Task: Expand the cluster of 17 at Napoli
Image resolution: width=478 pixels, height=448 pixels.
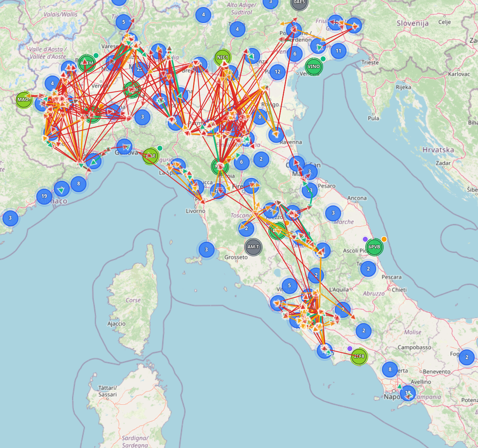Action: point(407,393)
